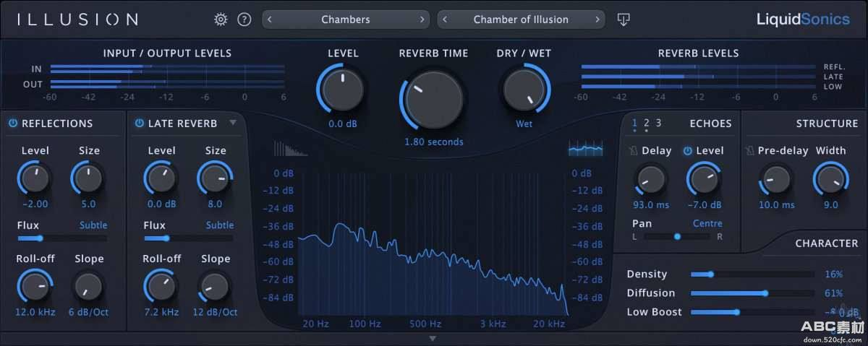Click the Echoes Delay knob
The image size is (868, 346).
click(651, 178)
